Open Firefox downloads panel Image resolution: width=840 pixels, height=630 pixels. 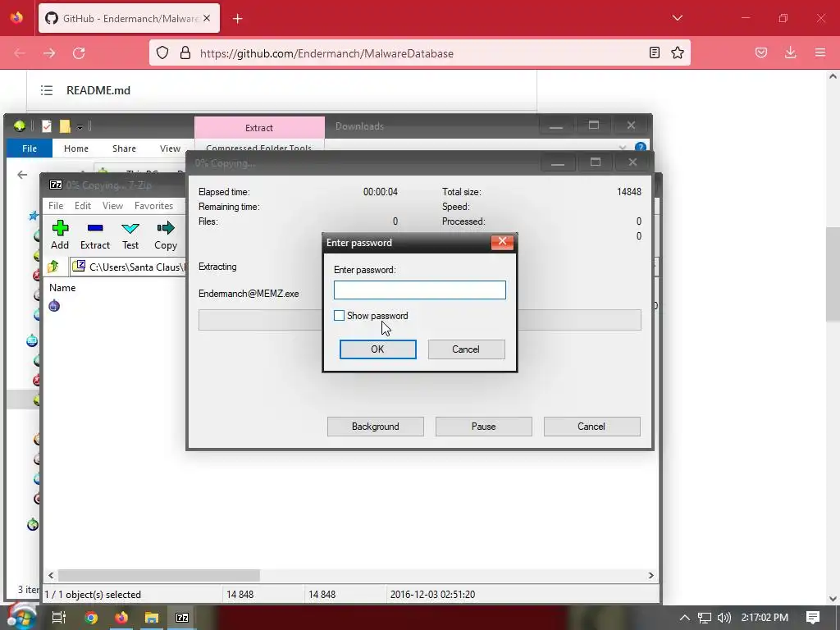tap(790, 52)
